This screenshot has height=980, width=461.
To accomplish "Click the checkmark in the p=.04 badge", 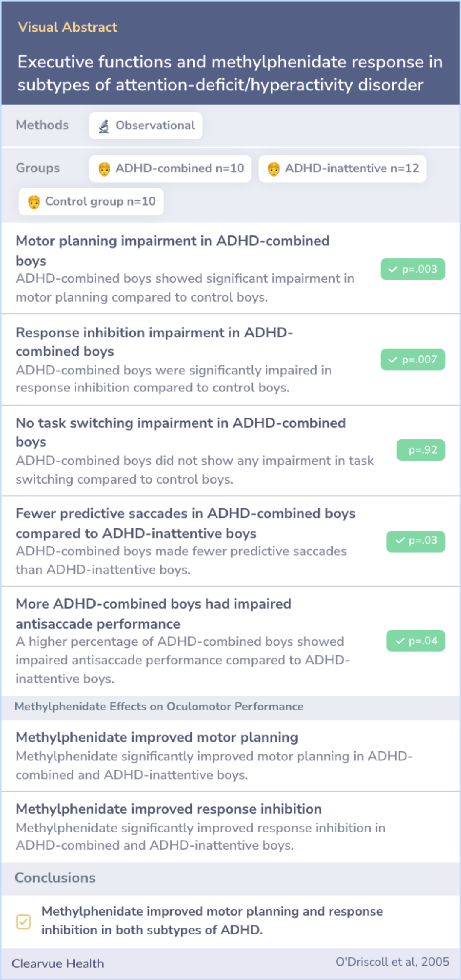I will coord(400,641).
